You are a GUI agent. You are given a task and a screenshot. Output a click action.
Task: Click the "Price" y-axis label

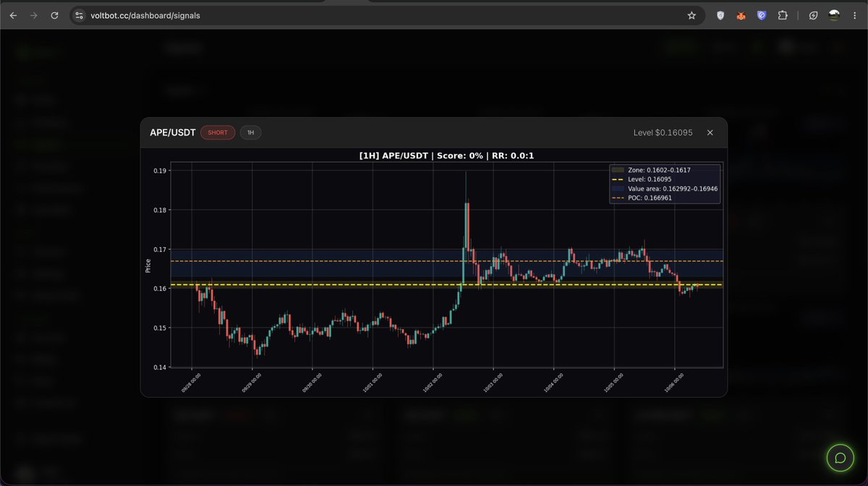[148, 265]
